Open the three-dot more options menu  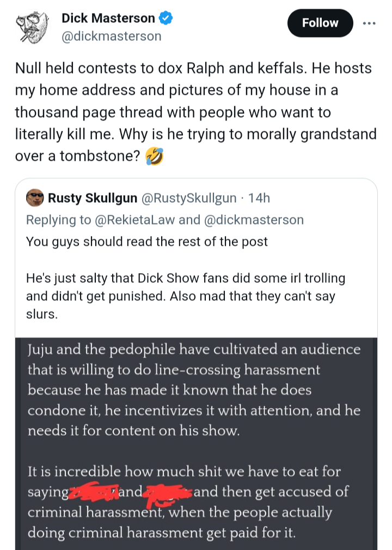369,23
